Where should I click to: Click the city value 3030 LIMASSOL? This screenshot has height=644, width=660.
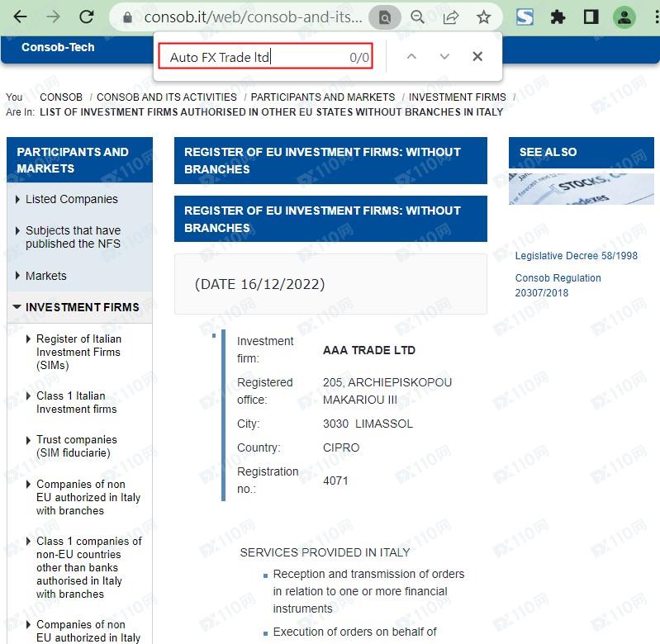pyautogui.click(x=368, y=424)
